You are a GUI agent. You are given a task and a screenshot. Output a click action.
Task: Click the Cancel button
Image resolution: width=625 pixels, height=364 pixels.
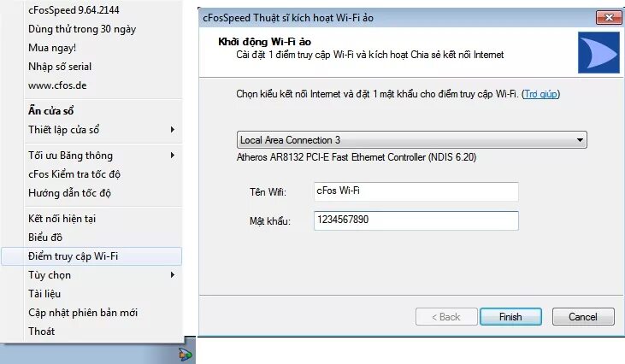click(583, 317)
